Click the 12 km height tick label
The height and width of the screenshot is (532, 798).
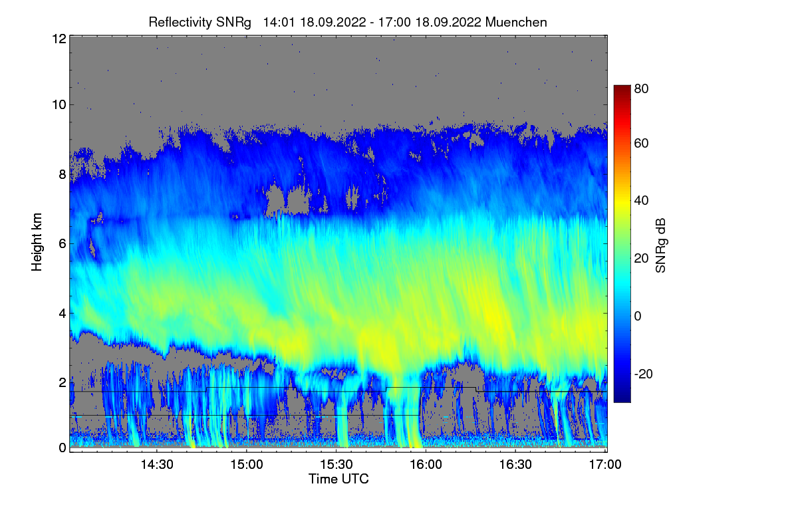pyautogui.click(x=59, y=39)
